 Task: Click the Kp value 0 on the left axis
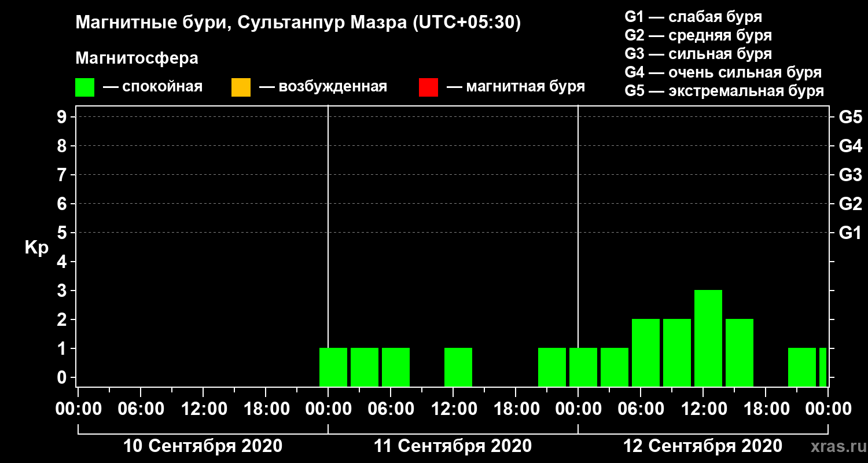coord(63,377)
